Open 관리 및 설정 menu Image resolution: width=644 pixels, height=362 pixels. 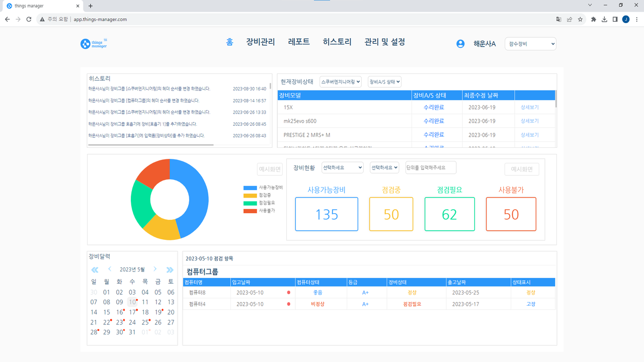385,42
